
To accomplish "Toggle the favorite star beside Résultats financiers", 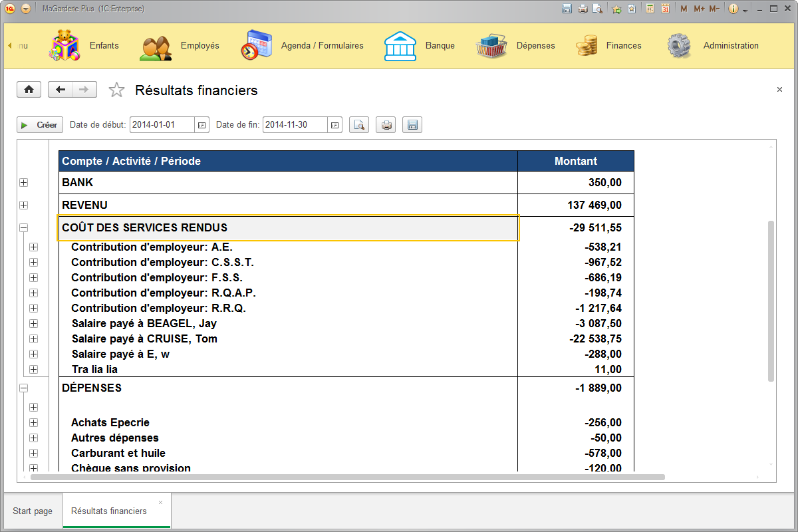I will 116,89.
